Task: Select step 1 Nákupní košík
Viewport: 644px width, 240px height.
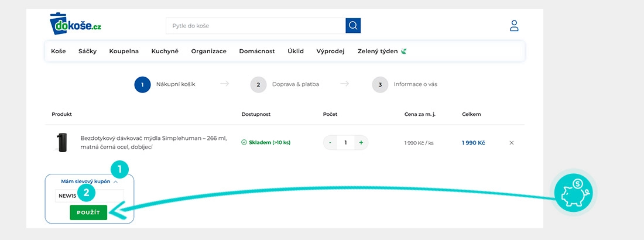Action: pos(165,84)
